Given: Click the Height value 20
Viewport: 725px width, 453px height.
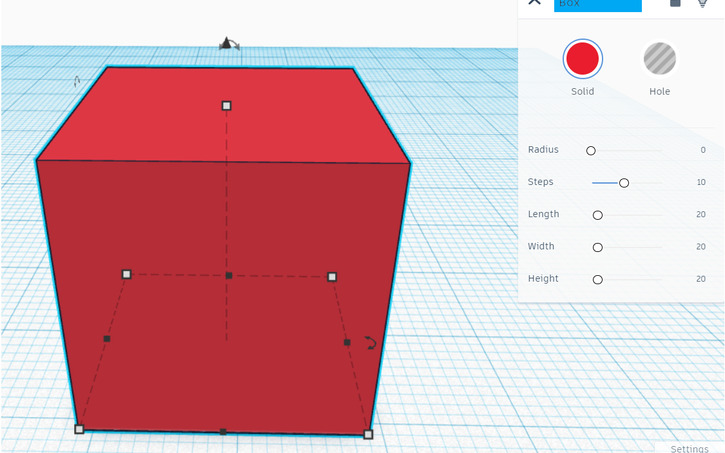Looking at the screenshot, I should (701, 279).
